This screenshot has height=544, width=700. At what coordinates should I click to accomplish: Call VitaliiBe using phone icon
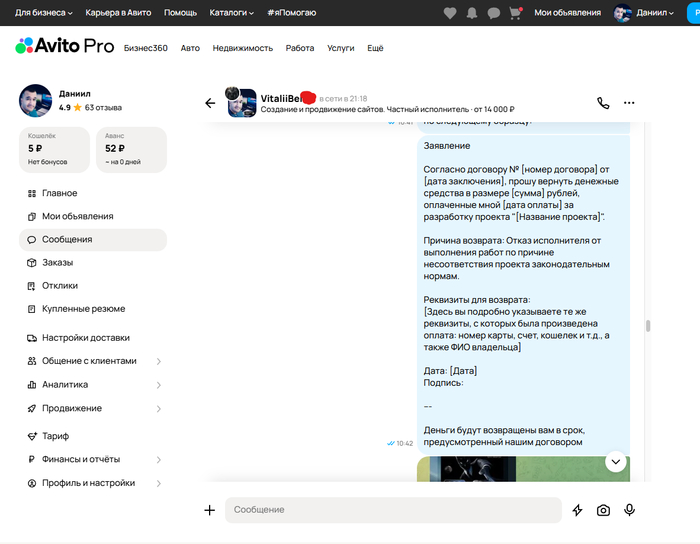(x=603, y=103)
